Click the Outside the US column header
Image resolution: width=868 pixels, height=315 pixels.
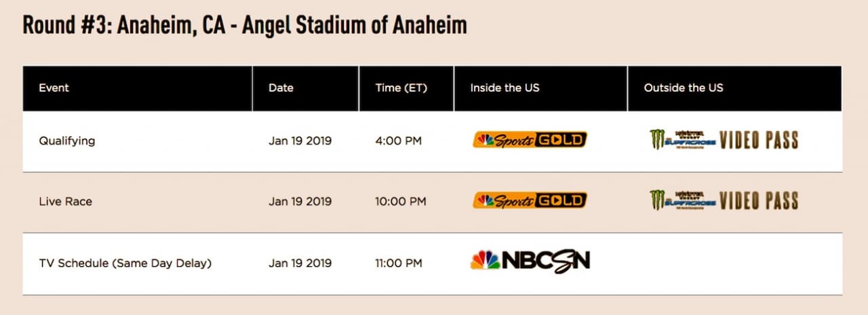tap(684, 88)
